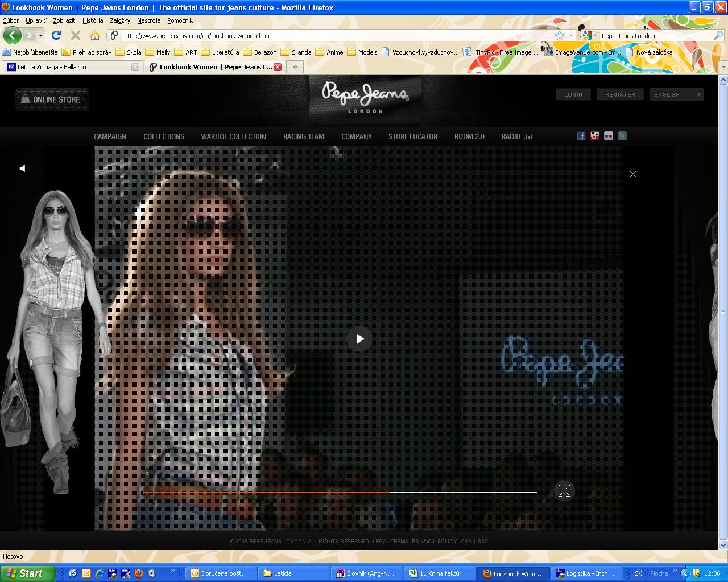Screen dimensions: 728x582
Task: Open the COLLECTIONS page
Action: click(164, 136)
